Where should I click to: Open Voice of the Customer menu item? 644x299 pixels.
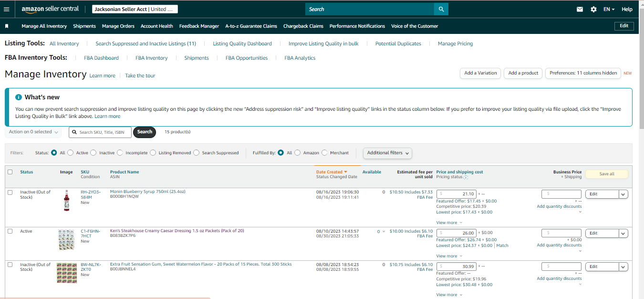(415, 26)
